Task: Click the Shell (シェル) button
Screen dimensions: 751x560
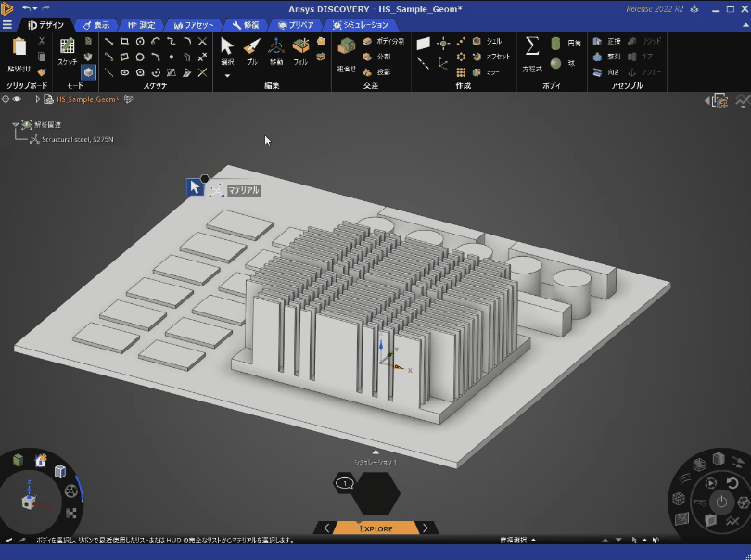Action: [x=487, y=41]
